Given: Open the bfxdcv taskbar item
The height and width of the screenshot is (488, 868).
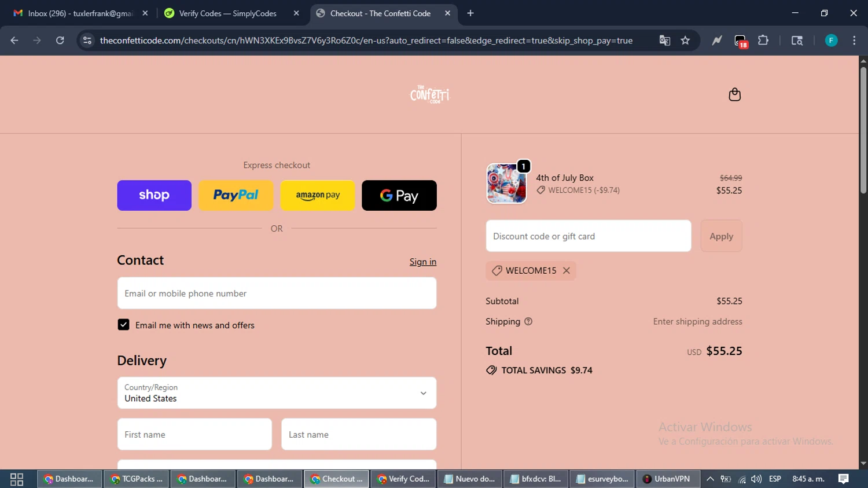Looking at the screenshot, I should pyautogui.click(x=536, y=479).
